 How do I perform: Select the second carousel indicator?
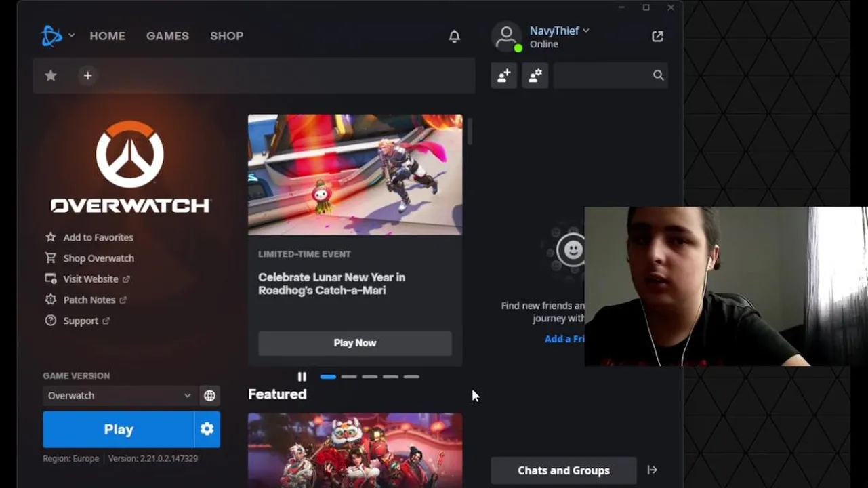point(349,377)
